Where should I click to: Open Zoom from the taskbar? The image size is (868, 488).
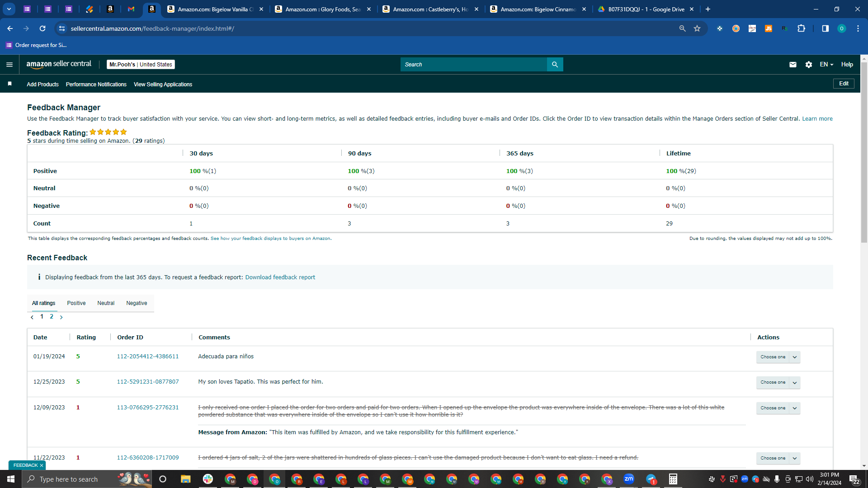click(x=629, y=479)
